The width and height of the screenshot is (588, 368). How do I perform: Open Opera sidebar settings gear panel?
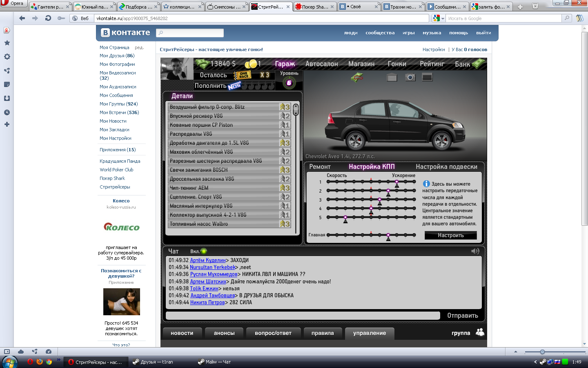coord(7,57)
